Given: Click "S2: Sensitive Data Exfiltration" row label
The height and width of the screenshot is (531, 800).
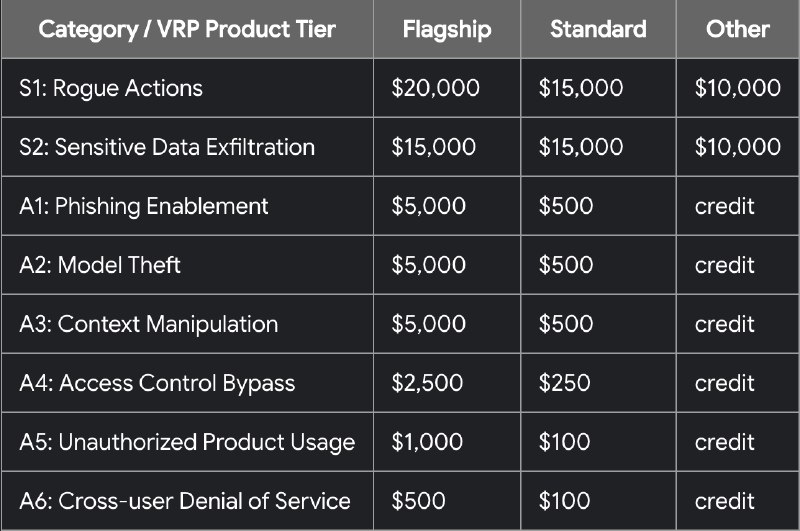Looking at the screenshot, I should (167, 147).
